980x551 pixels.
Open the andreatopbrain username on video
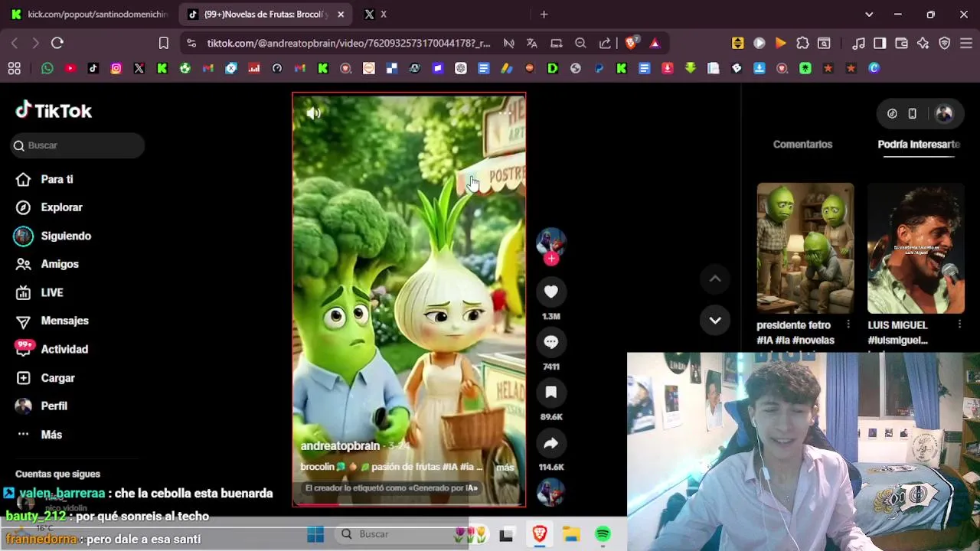point(340,445)
